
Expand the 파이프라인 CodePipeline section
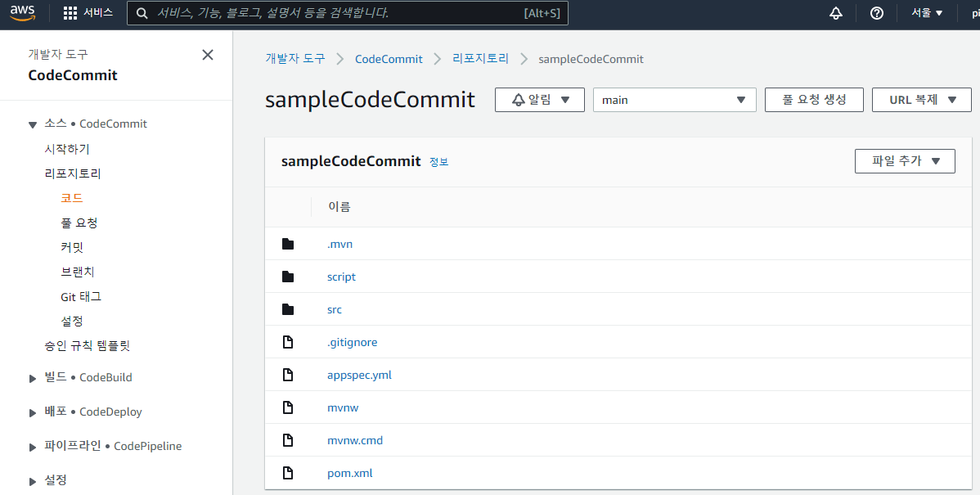pyautogui.click(x=33, y=447)
